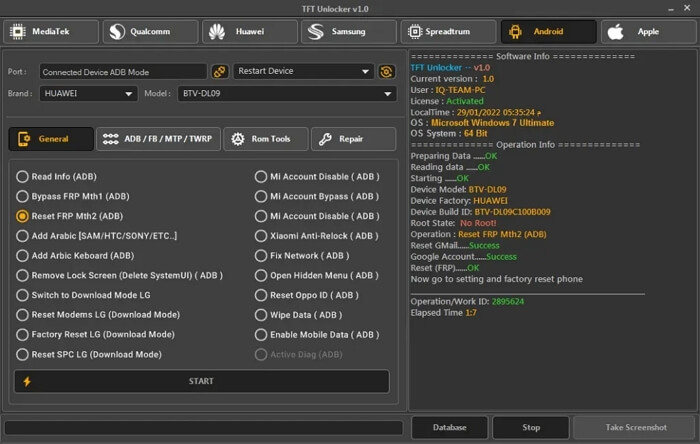
Task: Click the START button
Action: pos(202,382)
